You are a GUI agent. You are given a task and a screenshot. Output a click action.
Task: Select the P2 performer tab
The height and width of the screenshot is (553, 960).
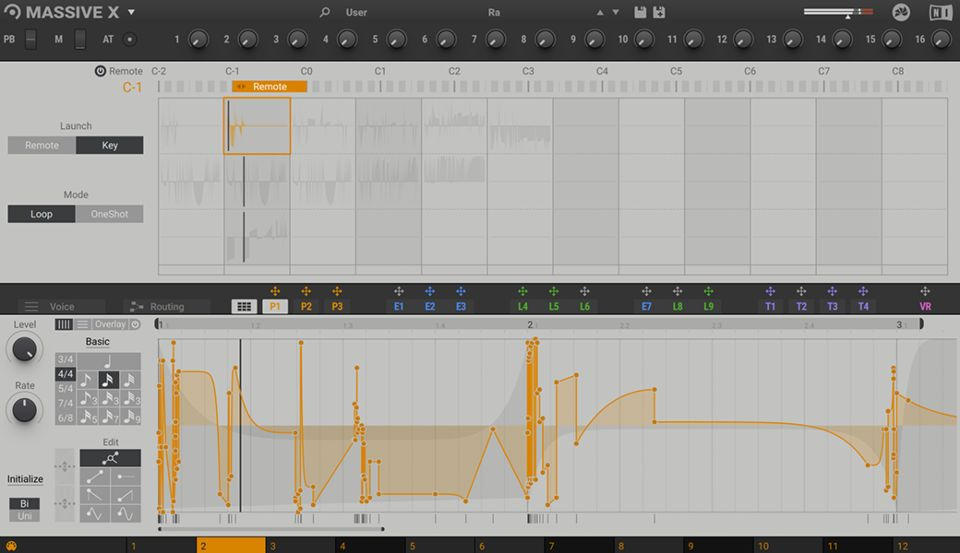click(306, 307)
